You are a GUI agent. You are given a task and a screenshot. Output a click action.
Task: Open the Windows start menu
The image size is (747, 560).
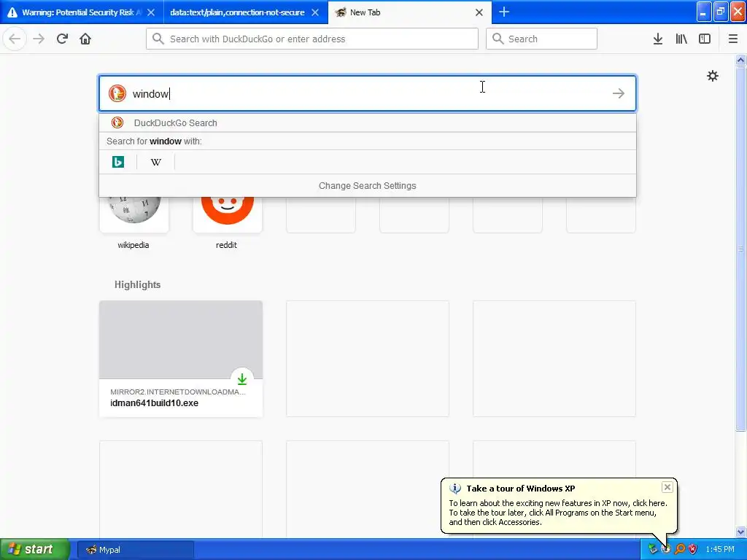tap(34, 549)
